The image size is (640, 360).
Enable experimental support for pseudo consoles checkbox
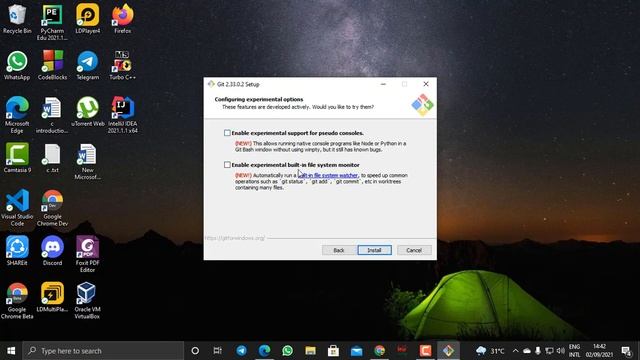pos(227,133)
